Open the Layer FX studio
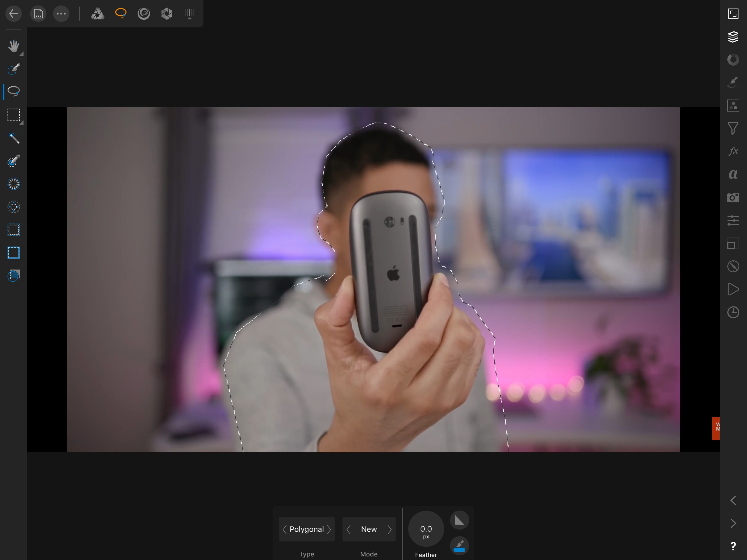Image resolution: width=747 pixels, height=560 pixels. [733, 151]
